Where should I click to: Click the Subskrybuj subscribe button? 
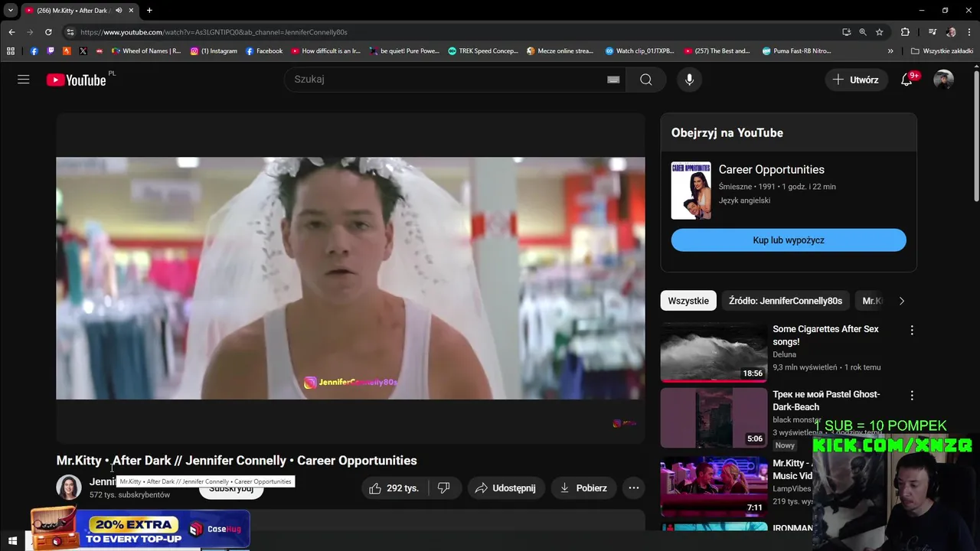[x=231, y=488]
